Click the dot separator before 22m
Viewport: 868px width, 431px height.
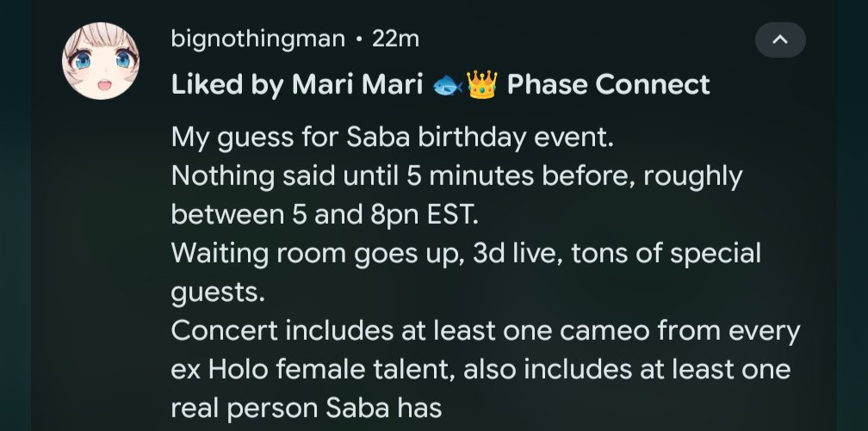(359, 40)
